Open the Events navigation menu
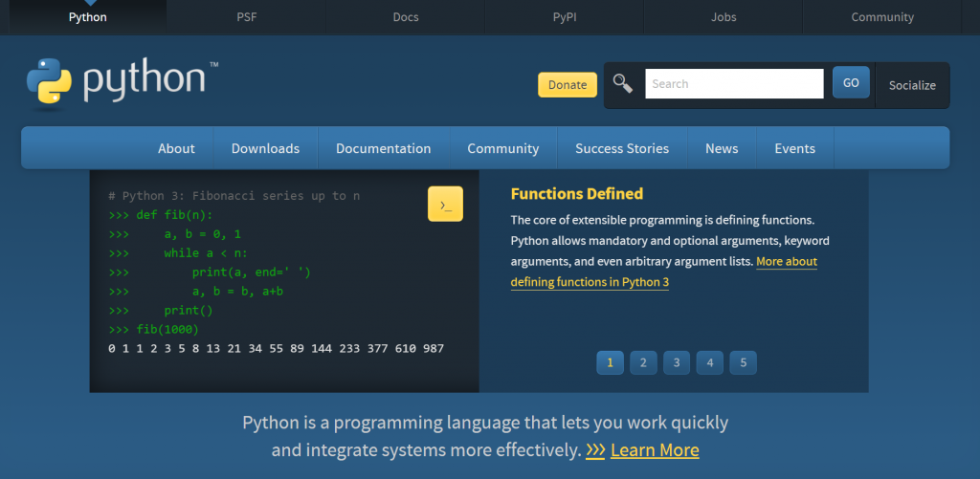 [x=795, y=148]
